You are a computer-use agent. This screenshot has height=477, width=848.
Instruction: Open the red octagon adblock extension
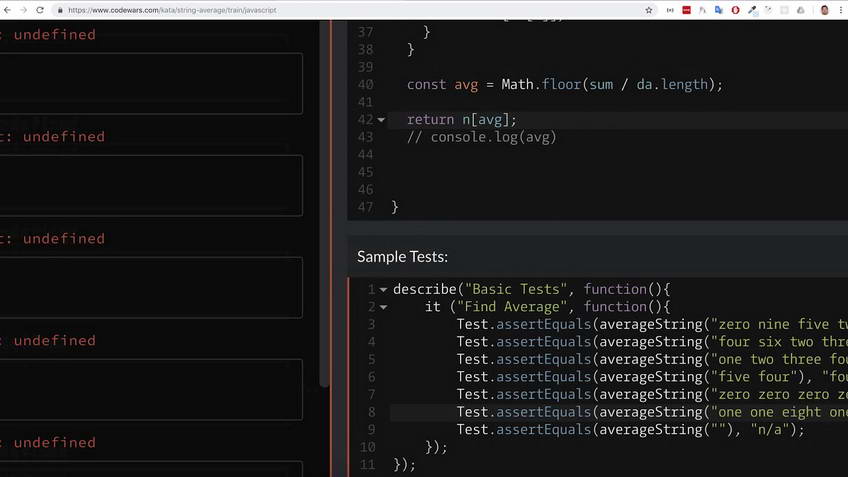coord(735,10)
